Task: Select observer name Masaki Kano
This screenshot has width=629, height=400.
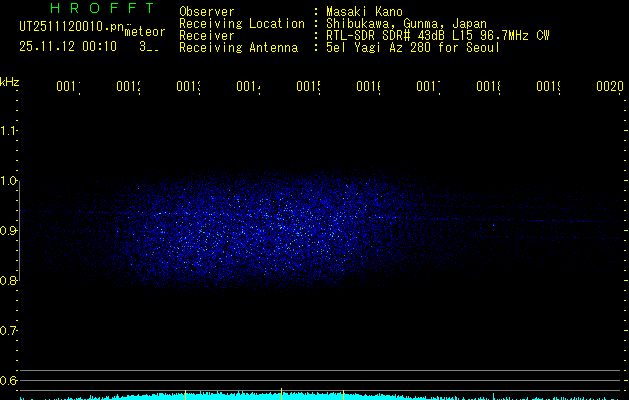Action: point(363,12)
